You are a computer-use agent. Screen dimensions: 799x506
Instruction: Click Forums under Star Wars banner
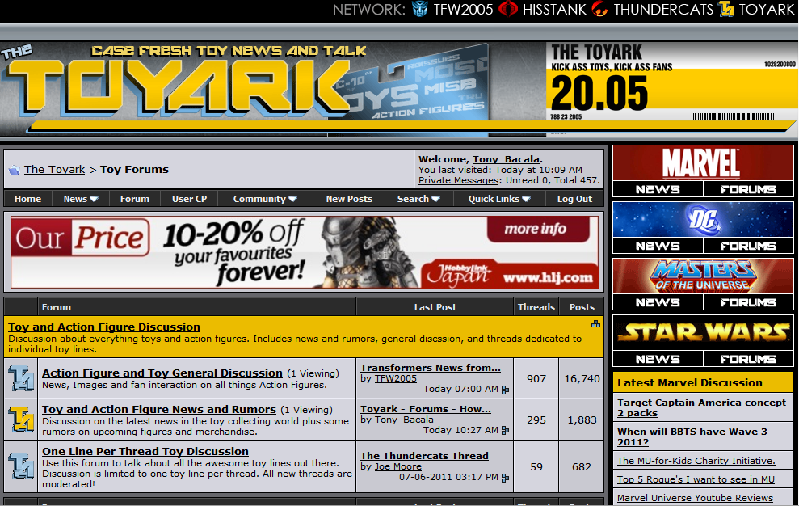(x=748, y=359)
